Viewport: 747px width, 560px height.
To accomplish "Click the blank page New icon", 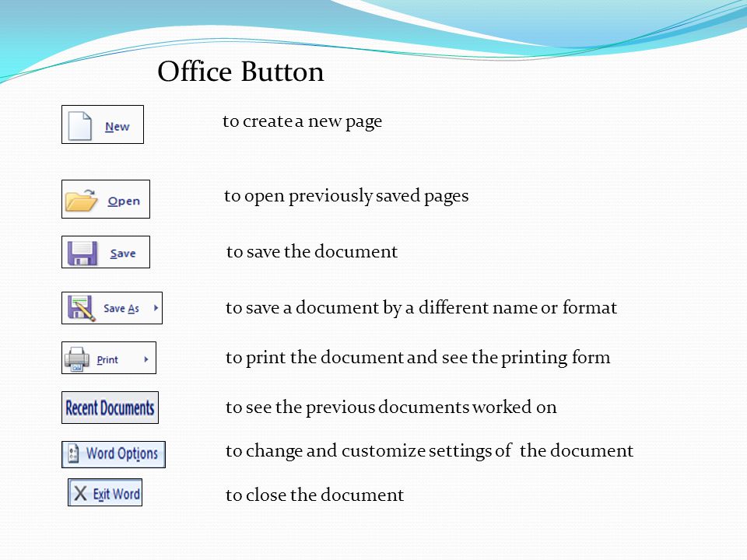I will click(79, 126).
